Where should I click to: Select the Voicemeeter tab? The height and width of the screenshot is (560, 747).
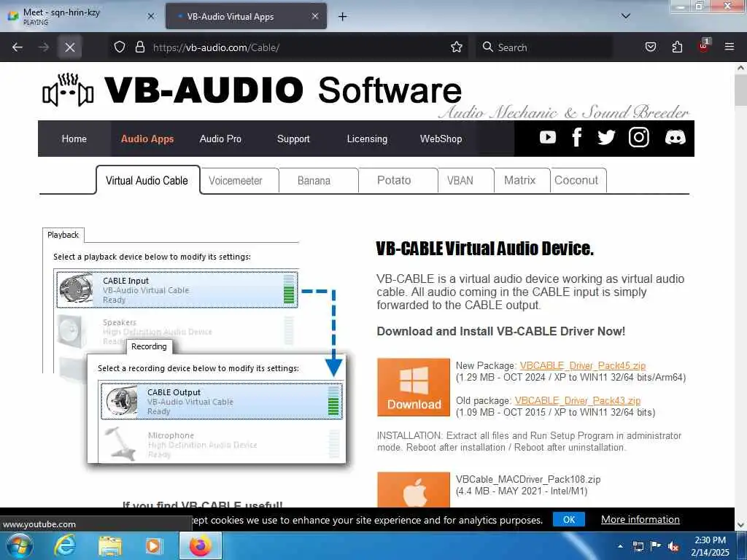pyautogui.click(x=239, y=181)
